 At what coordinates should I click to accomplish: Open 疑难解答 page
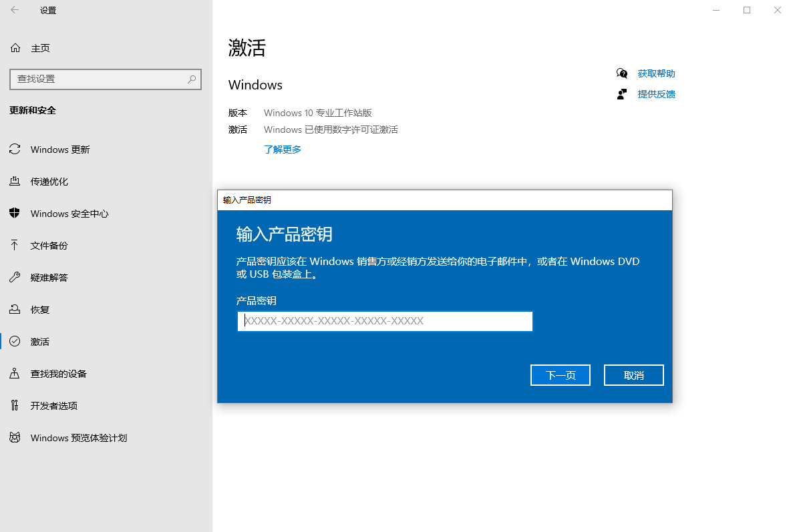click(x=49, y=278)
